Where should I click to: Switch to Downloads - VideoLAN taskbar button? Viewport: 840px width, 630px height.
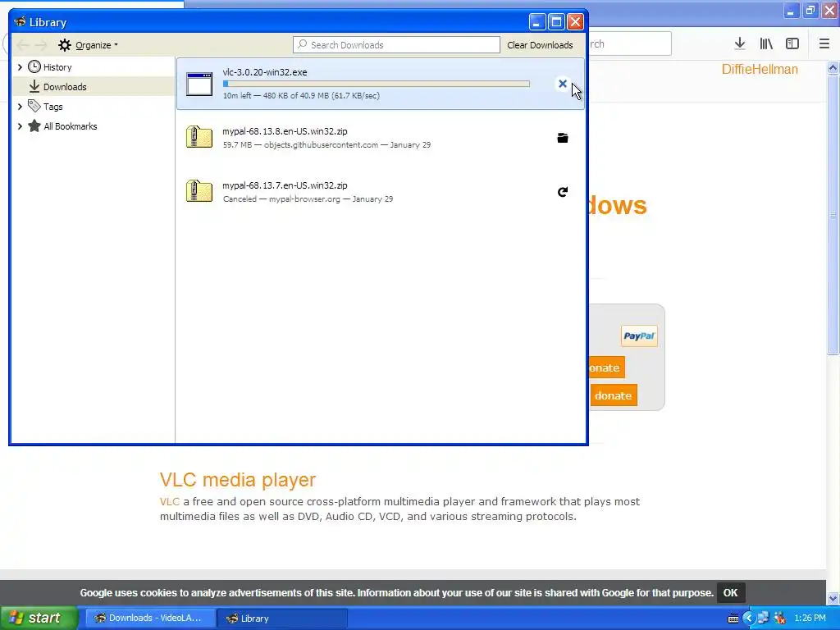(x=151, y=618)
